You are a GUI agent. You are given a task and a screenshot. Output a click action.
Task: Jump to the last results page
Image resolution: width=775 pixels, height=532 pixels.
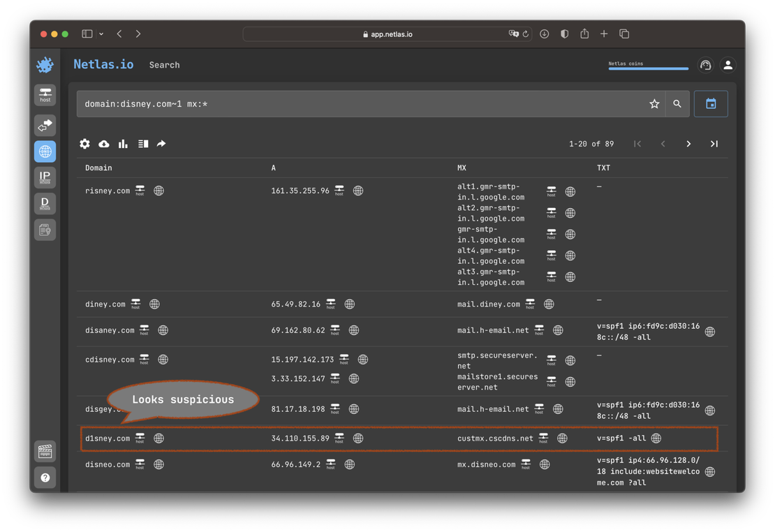[714, 144]
